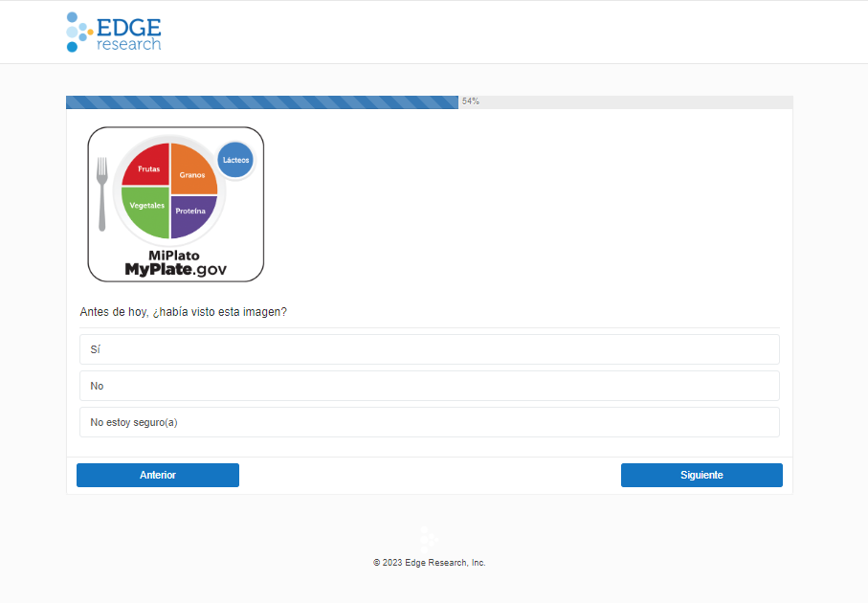Click the orange Granos plate section
Screen dimensions: 868x603
point(193,170)
